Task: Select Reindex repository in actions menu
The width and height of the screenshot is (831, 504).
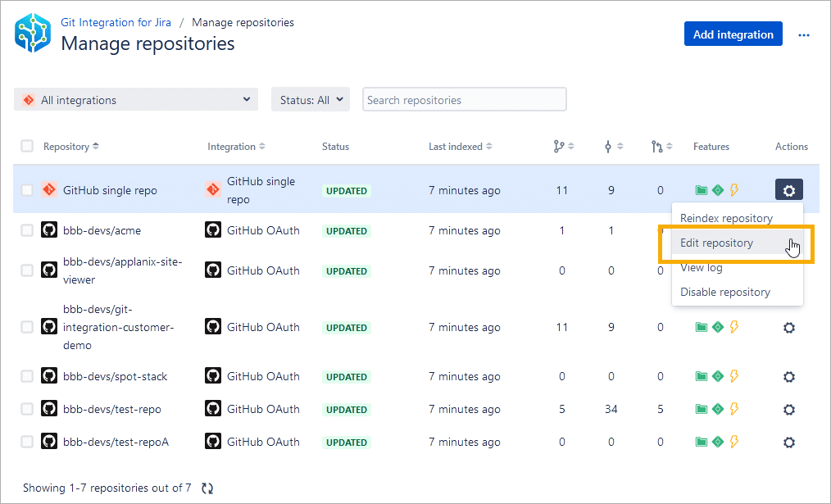Action: point(726,219)
